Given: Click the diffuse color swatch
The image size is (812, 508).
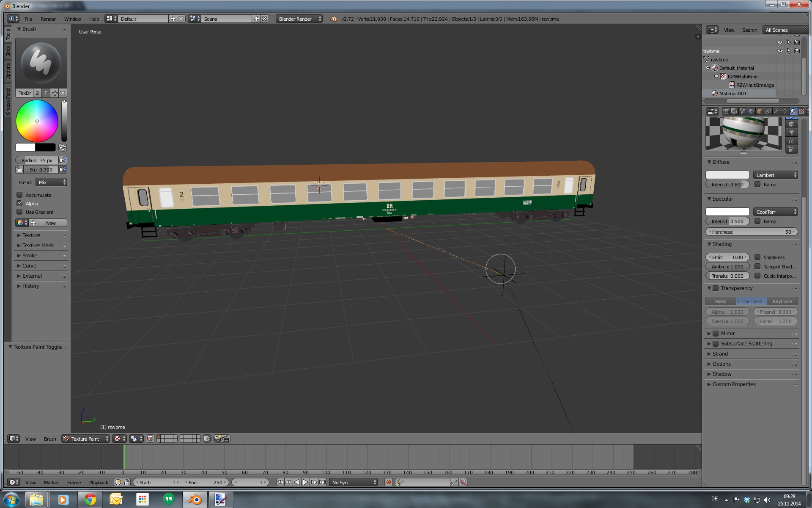Looking at the screenshot, I should [727, 175].
